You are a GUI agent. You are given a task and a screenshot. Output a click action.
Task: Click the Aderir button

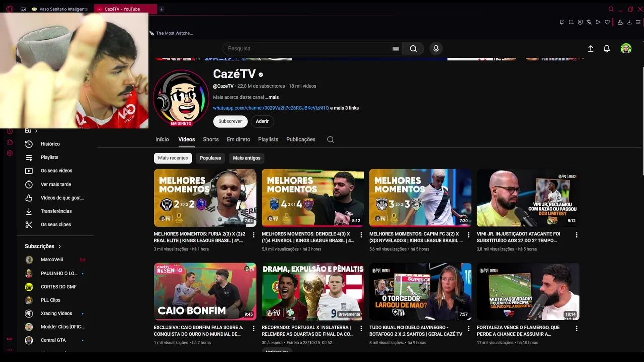click(x=262, y=121)
